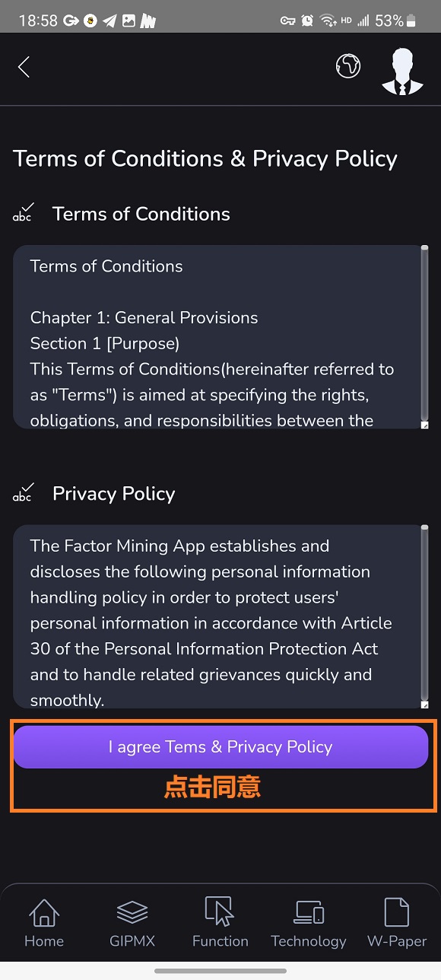Viewport: 441px width, 980px height.
Task: Grab resize handle of Terms of Conditions box
Action: click(x=424, y=425)
